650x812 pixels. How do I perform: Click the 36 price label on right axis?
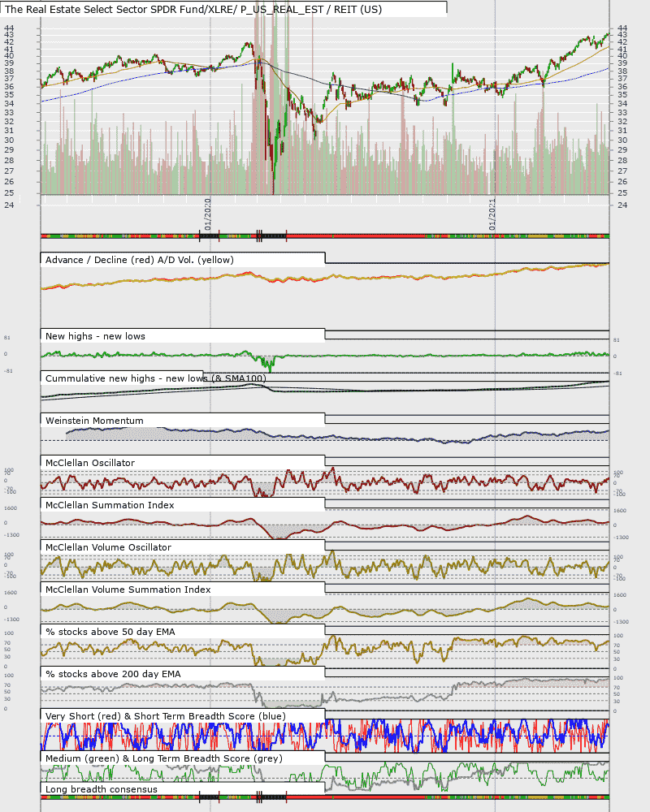tap(622, 87)
